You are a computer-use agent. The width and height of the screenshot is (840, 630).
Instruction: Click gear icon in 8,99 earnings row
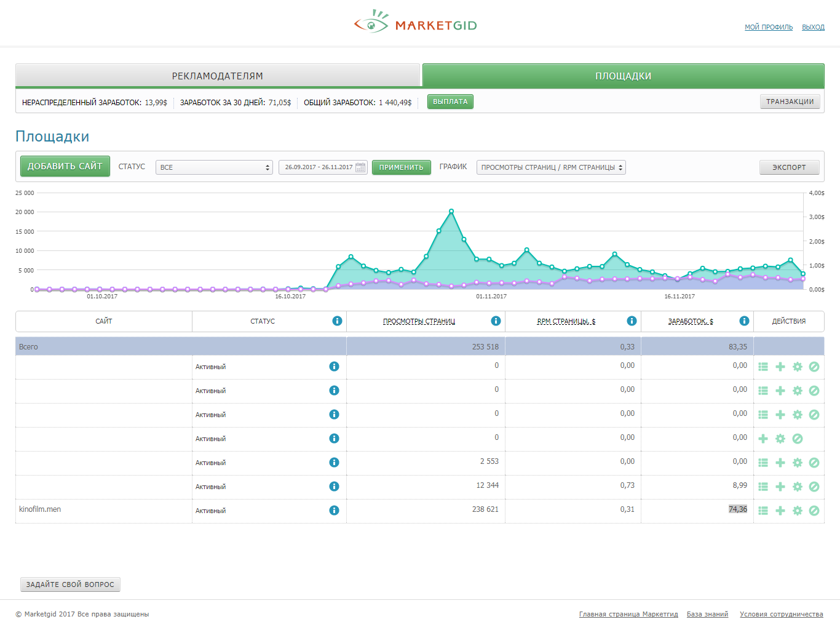click(x=798, y=487)
